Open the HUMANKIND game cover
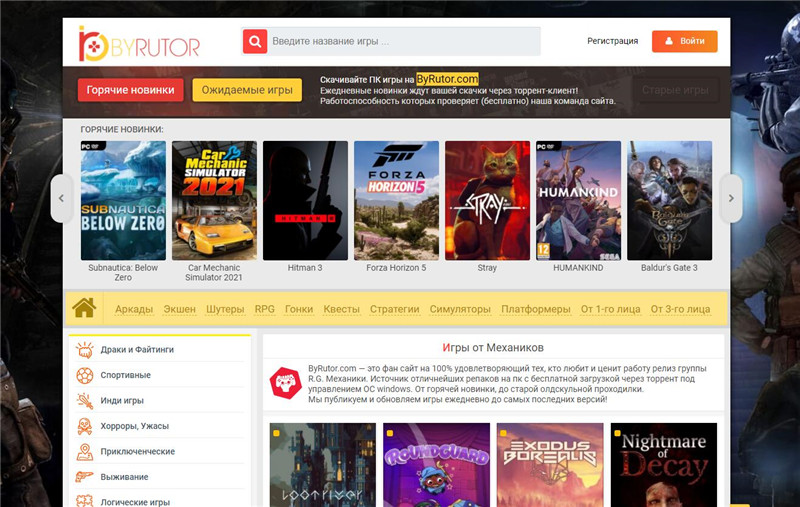The width and height of the screenshot is (800, 507). [x=579, y=200]
